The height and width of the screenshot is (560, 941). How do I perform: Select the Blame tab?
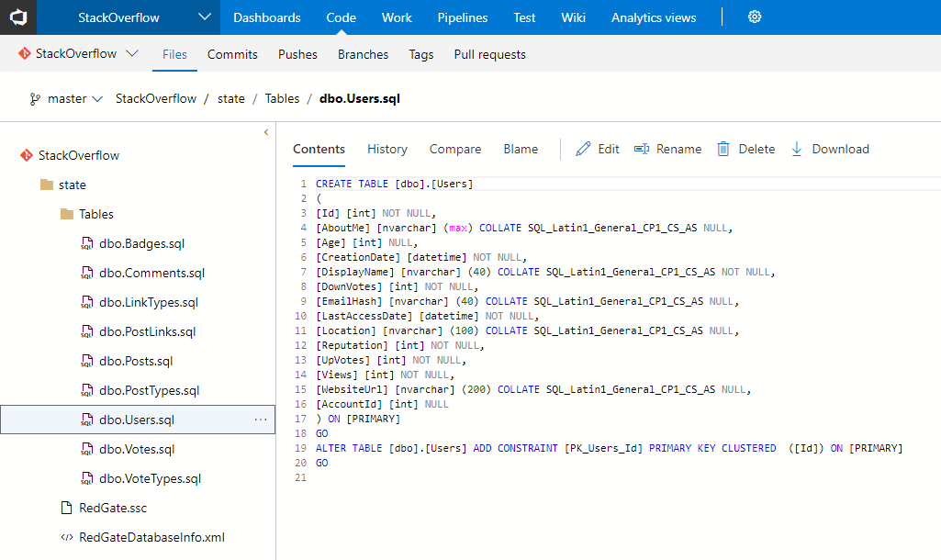coord(521,149)
